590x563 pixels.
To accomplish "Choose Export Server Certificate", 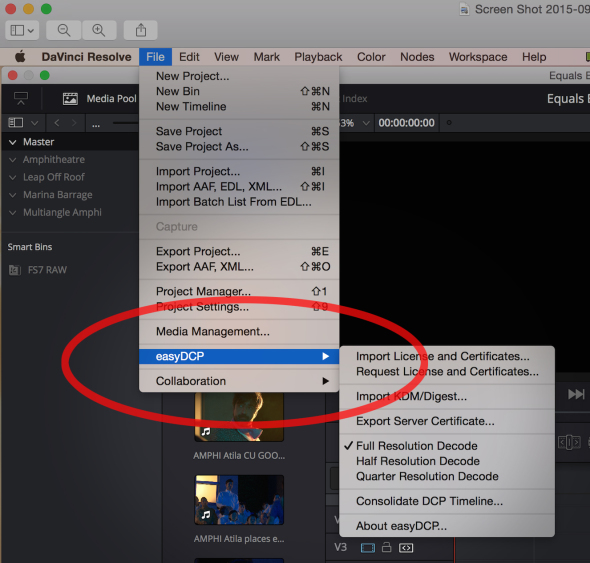I will (x=447, y=421).
